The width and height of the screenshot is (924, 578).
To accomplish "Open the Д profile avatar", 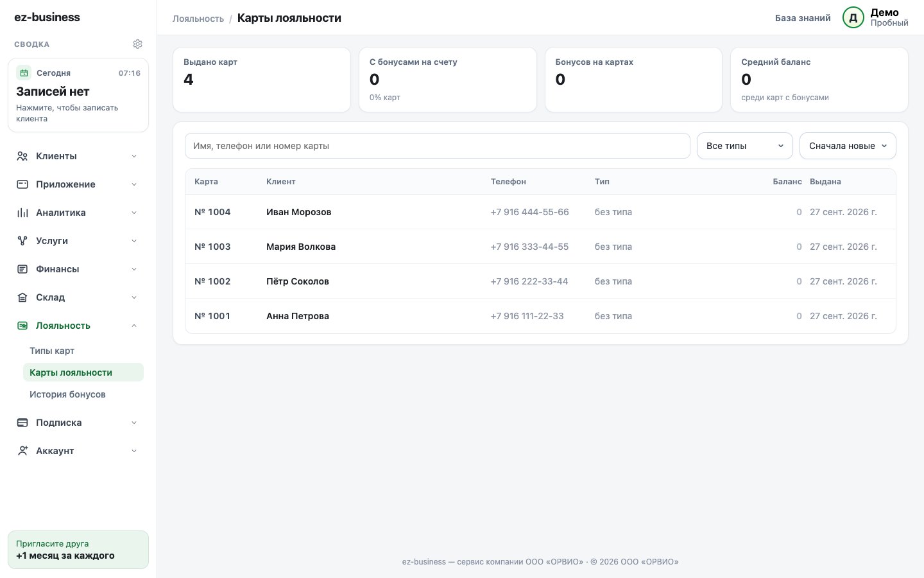I will (853, 18).
